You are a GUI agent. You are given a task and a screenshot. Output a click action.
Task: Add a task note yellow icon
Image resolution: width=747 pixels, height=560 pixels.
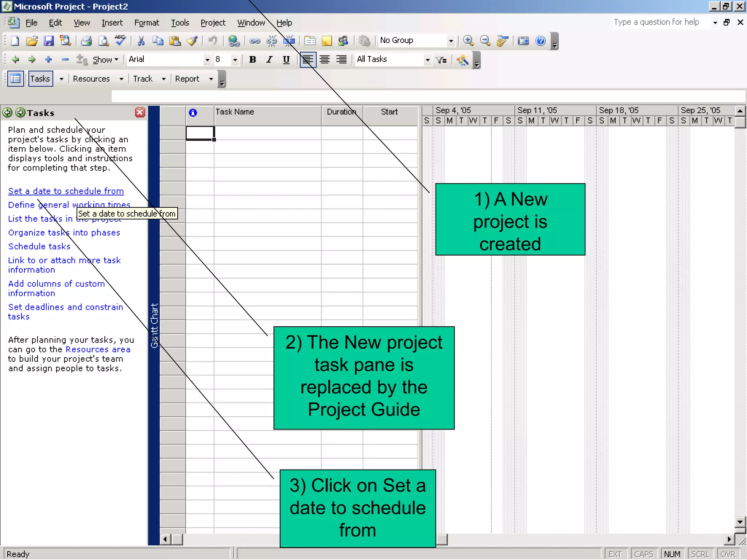pyautogui.click(x=327, y=40)
